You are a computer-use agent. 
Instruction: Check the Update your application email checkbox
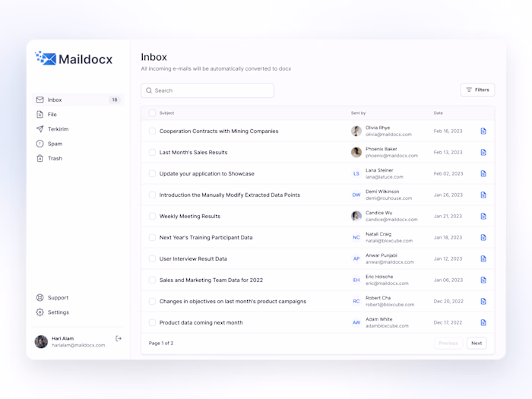tap(152, 174)
